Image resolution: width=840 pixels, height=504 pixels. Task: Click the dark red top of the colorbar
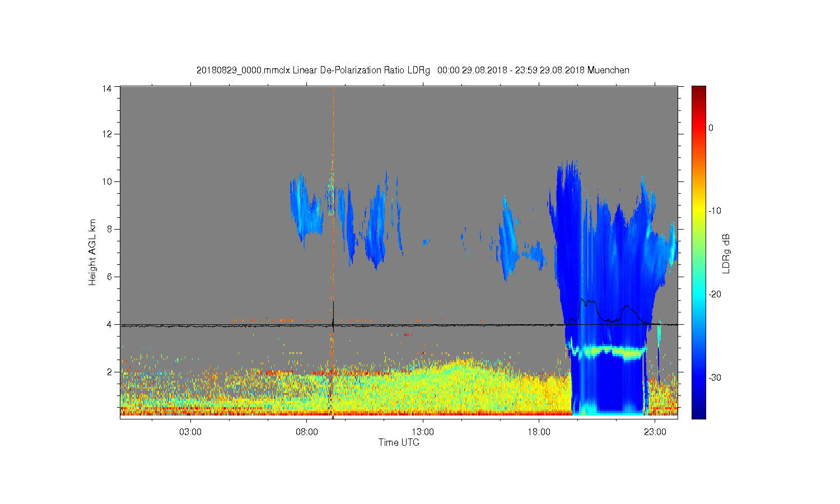[x=699, y=91]
